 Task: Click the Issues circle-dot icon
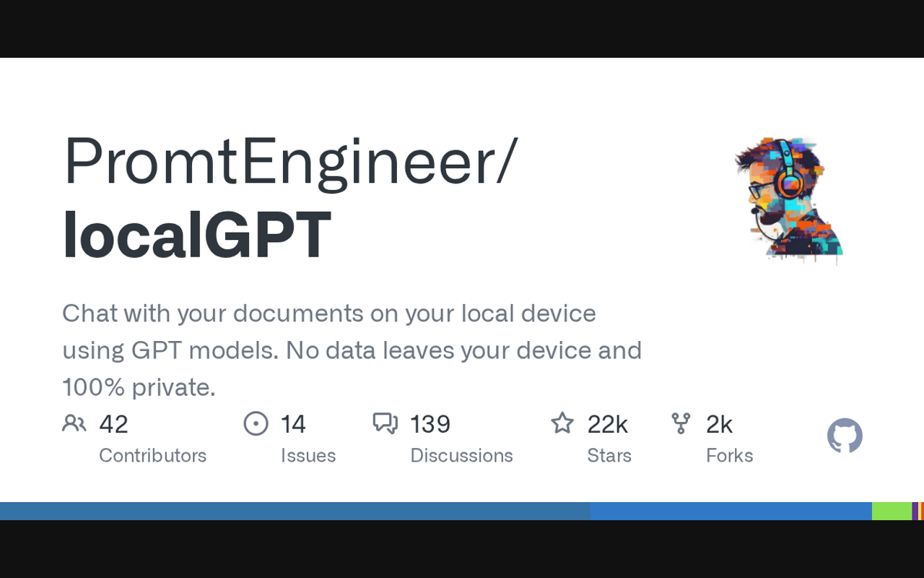(256, 423)
